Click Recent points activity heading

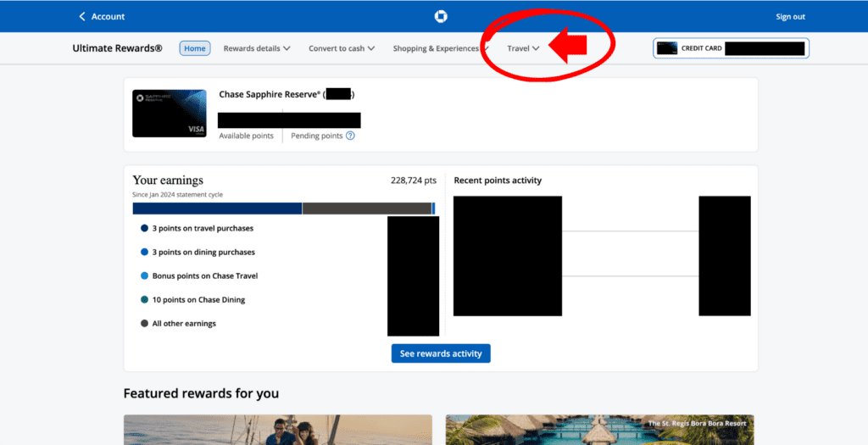(498, 181)
